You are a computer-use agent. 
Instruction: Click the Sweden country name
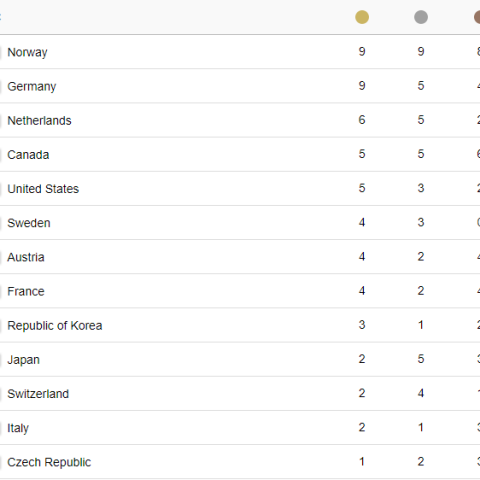click(x=29, y=223)
